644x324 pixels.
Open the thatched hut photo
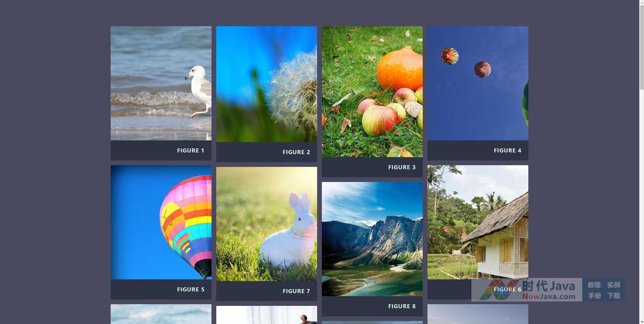tap(478, 222)
